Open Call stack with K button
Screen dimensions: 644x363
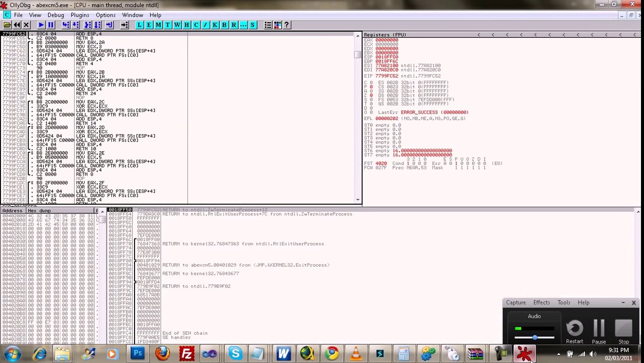pyautogui.click(x=215, y=25)
